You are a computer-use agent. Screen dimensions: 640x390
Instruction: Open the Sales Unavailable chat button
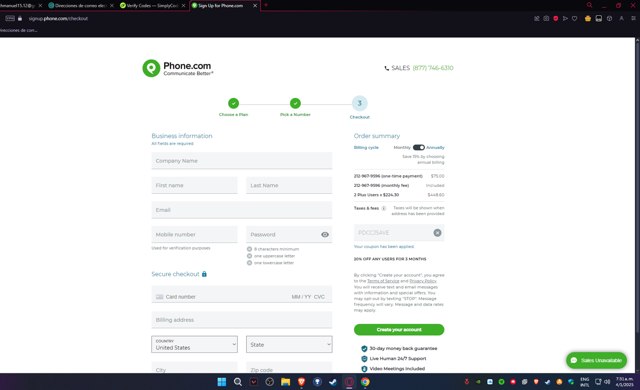pyautogui.click(x=596, y=360)
